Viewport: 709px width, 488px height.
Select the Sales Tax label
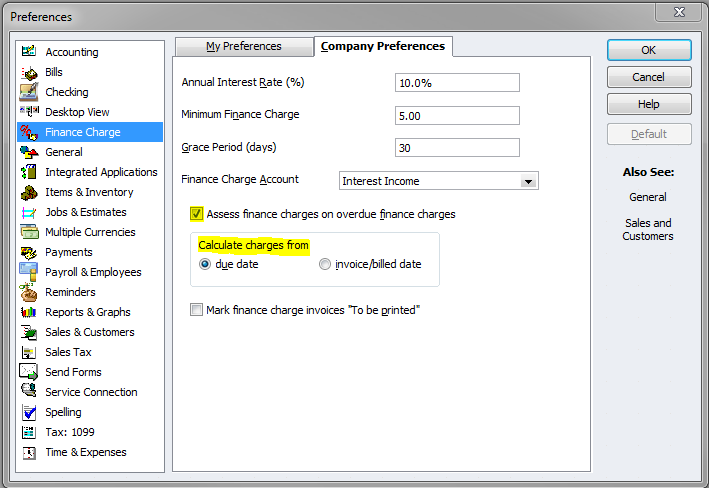(68, 352)
